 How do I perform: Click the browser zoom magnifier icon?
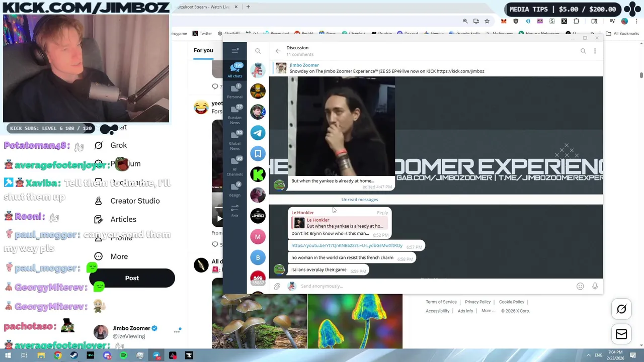[x=465, y=21]
